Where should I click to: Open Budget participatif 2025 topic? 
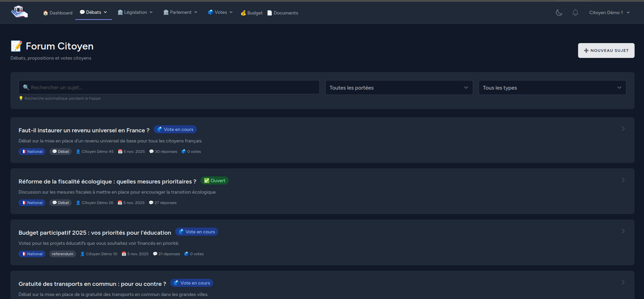tap(94, 233)
